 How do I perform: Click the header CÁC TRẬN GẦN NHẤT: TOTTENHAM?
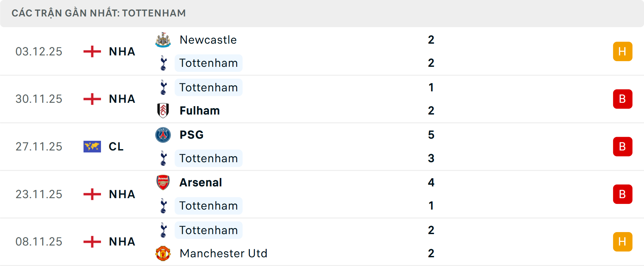pos(99,13)
